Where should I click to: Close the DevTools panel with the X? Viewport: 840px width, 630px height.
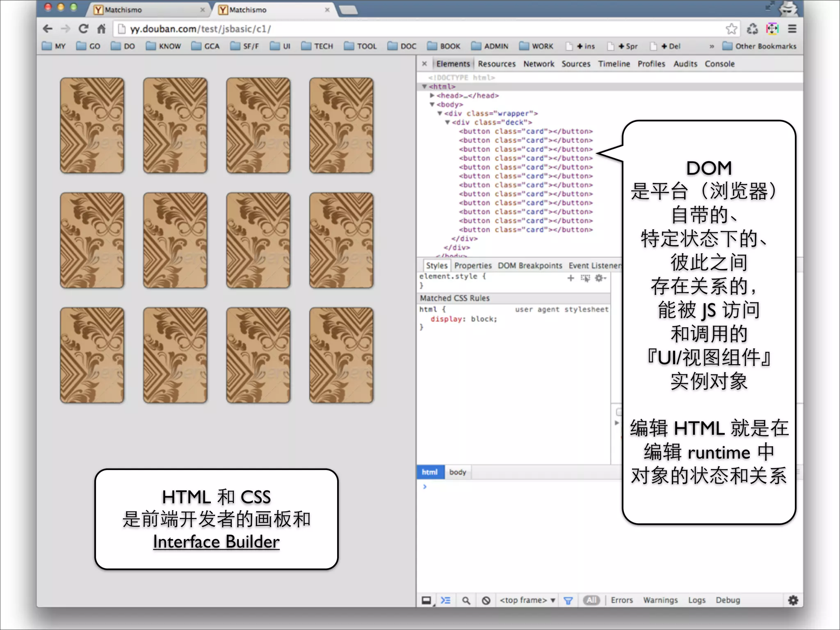425,64
